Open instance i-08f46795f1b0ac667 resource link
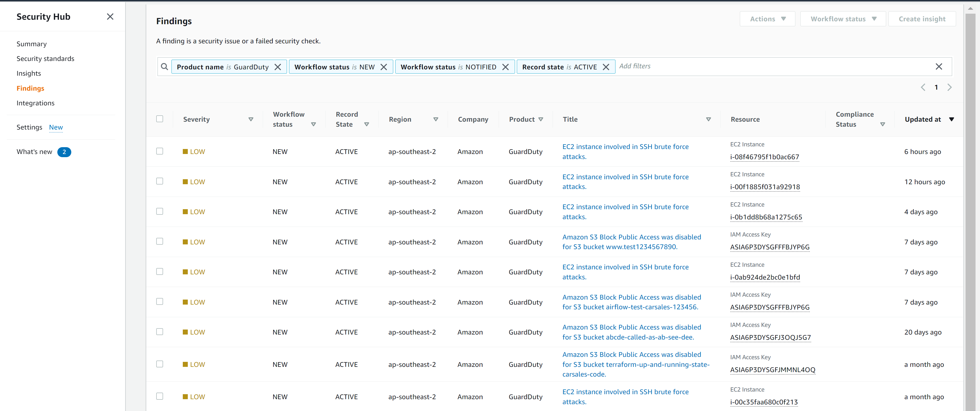 pyautogui.click(x=765, y=157)
